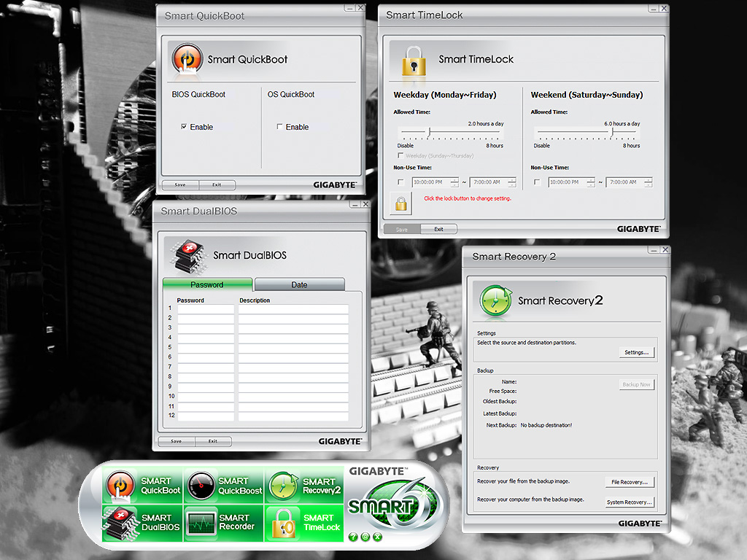Screen dimensions: 747x560
Task: Switch to the Password tab in Smart DualBIOS
Action: (x=207, y=284)
